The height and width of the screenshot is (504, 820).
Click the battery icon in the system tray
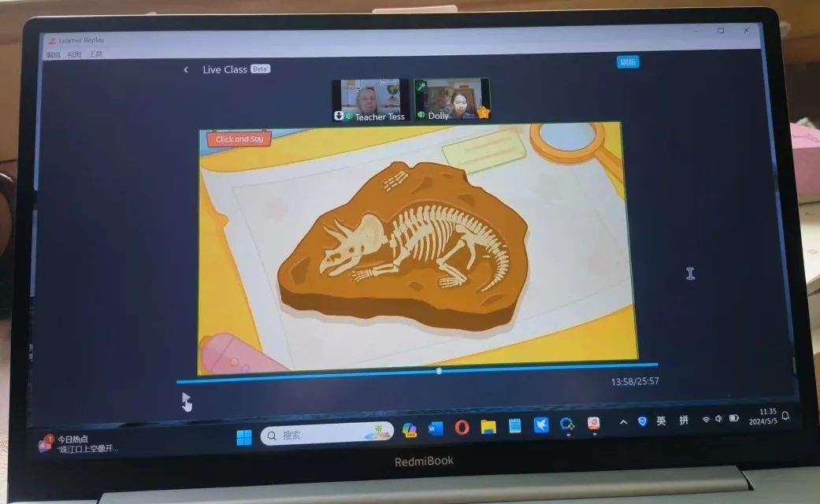pyautogui.click(x=733, y=418)
